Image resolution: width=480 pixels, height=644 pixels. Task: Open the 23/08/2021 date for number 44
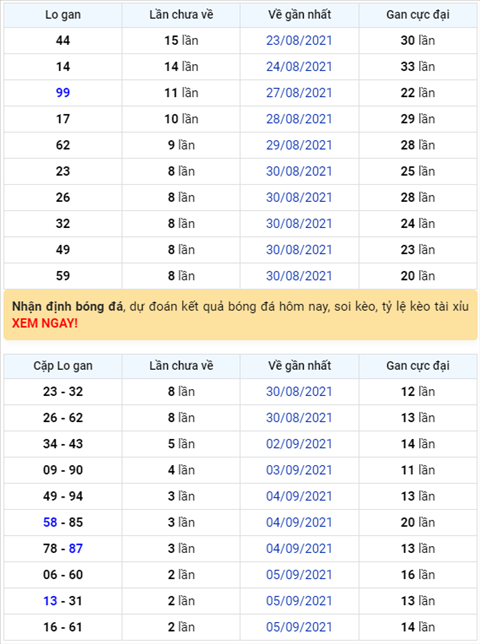click(299, 40)
